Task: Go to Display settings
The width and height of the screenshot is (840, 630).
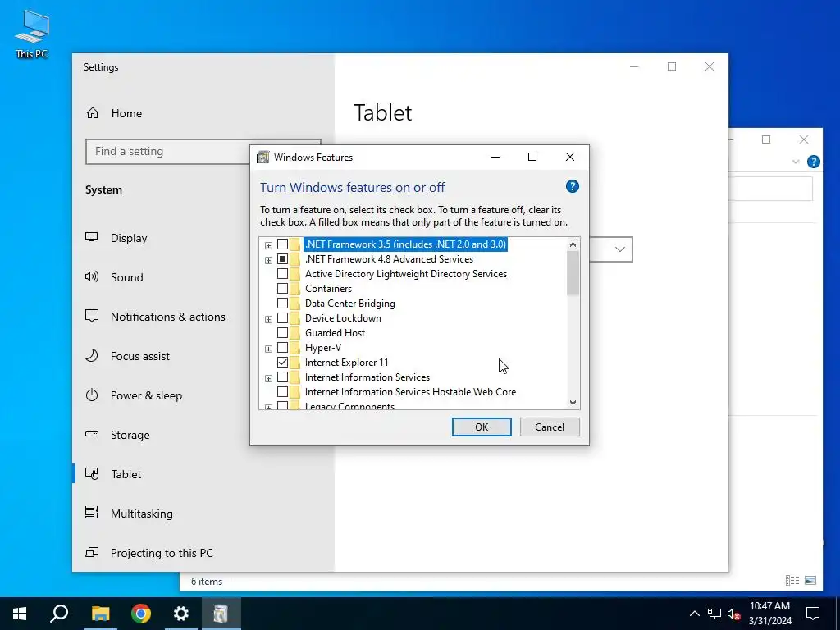Action: pos(129,238)
